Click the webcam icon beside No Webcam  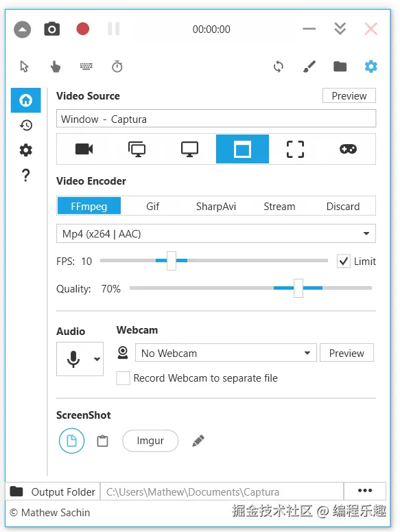123,353
